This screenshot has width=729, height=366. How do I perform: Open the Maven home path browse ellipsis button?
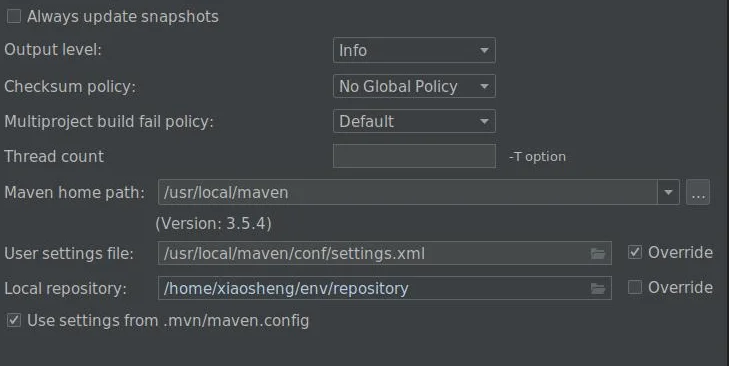(698, 192)
